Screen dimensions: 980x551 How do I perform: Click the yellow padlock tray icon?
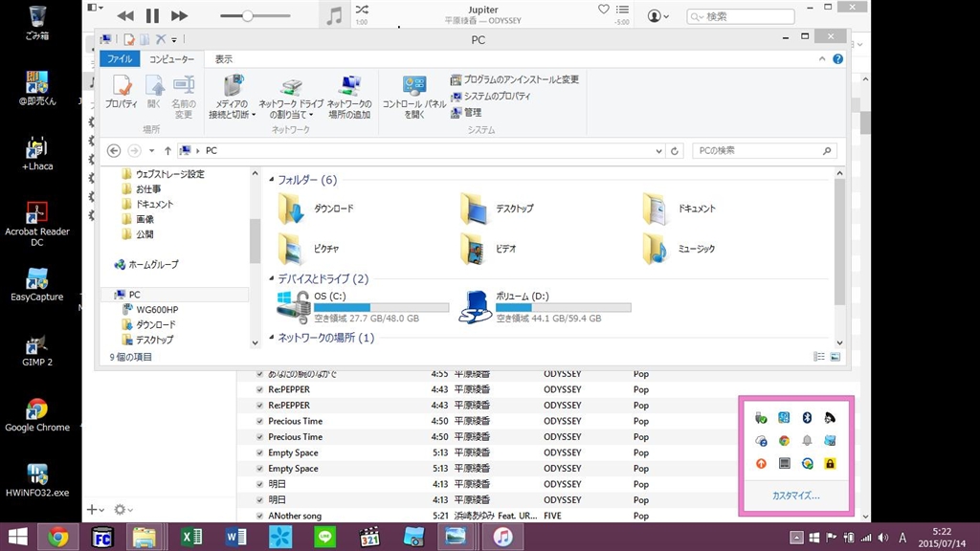[830, 464]
